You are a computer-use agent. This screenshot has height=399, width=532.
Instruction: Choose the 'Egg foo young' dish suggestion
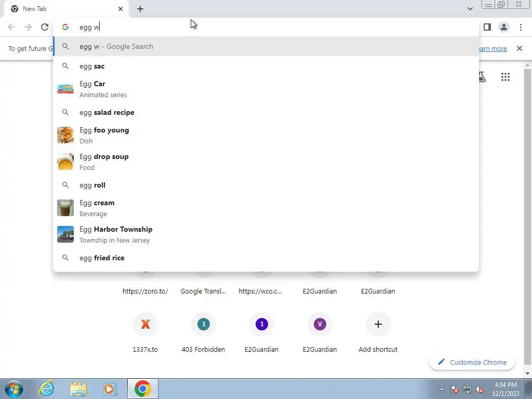pos(266,135)
